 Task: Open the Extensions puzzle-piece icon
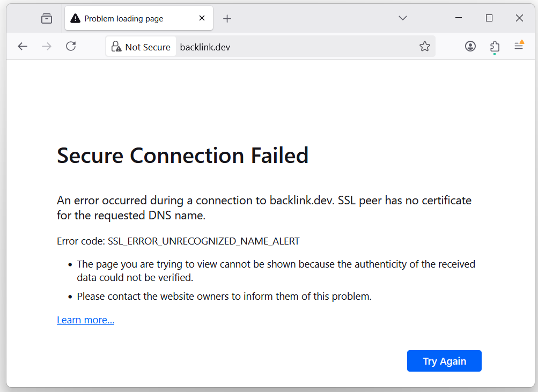(x=494, y=46)
